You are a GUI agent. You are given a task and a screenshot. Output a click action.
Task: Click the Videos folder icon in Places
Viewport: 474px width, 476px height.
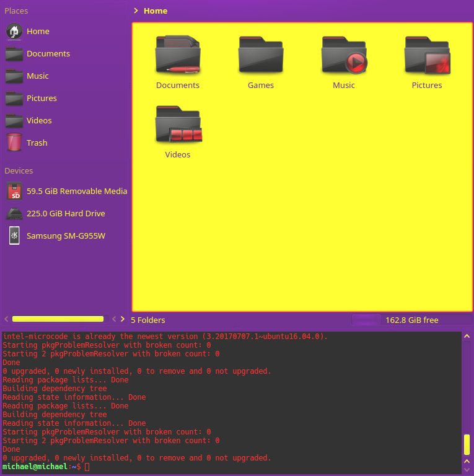pos(14,120)
